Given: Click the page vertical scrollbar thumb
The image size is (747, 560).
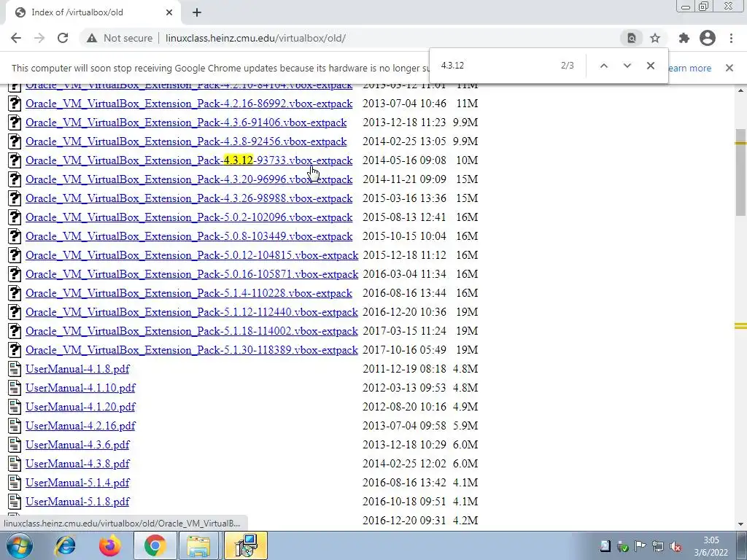Looking at the screenshot, I should pos(741,172).
